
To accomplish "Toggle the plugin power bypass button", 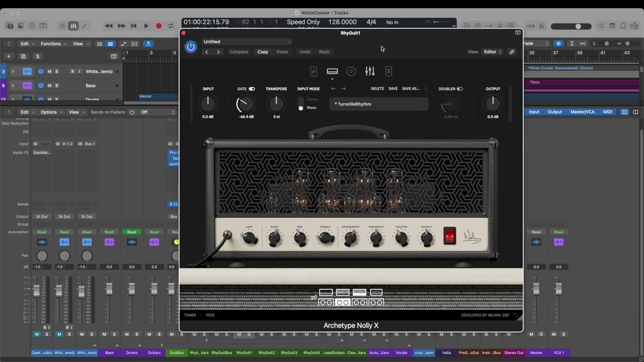I will (191, 47).
